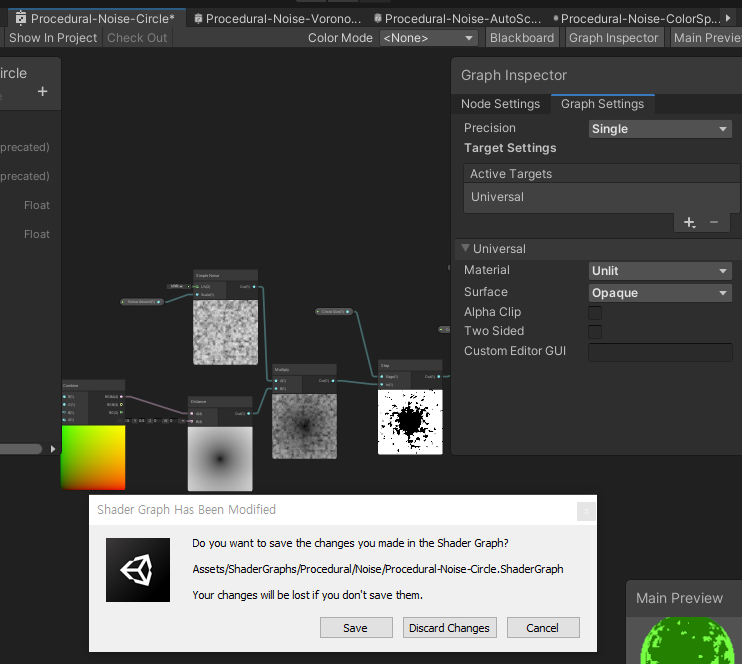Click the Multiply node Out port

(x=333, y=381)
